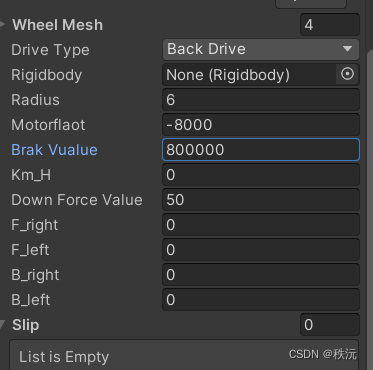Select the F_right value field
The height and width of the screenshot is (370, 373).
(x=261, y=224)
